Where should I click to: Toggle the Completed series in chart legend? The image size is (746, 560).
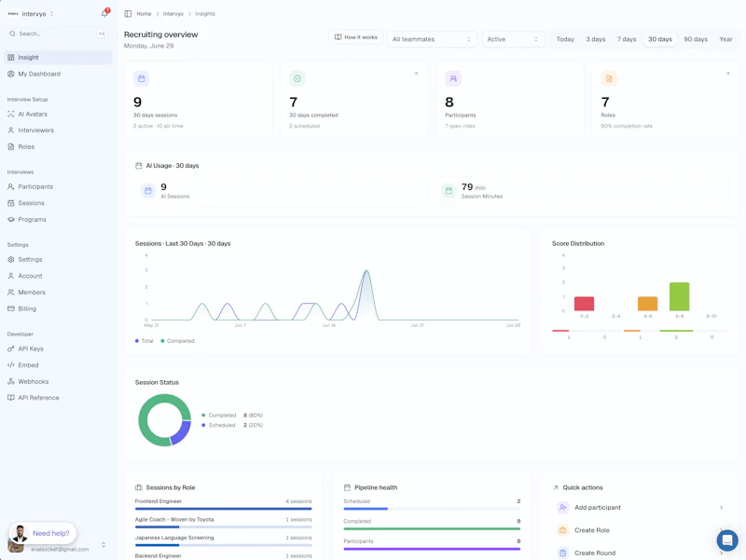pyautogui.click(x=177, y=341)
